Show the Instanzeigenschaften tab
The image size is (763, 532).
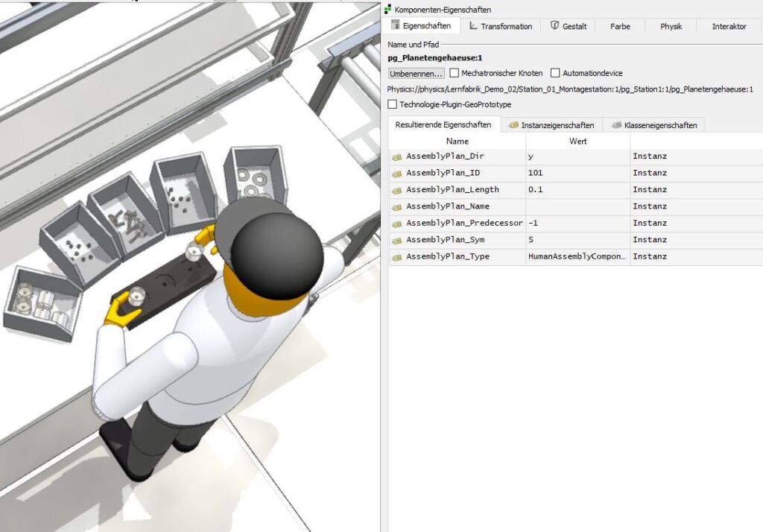tap(551, 125)
